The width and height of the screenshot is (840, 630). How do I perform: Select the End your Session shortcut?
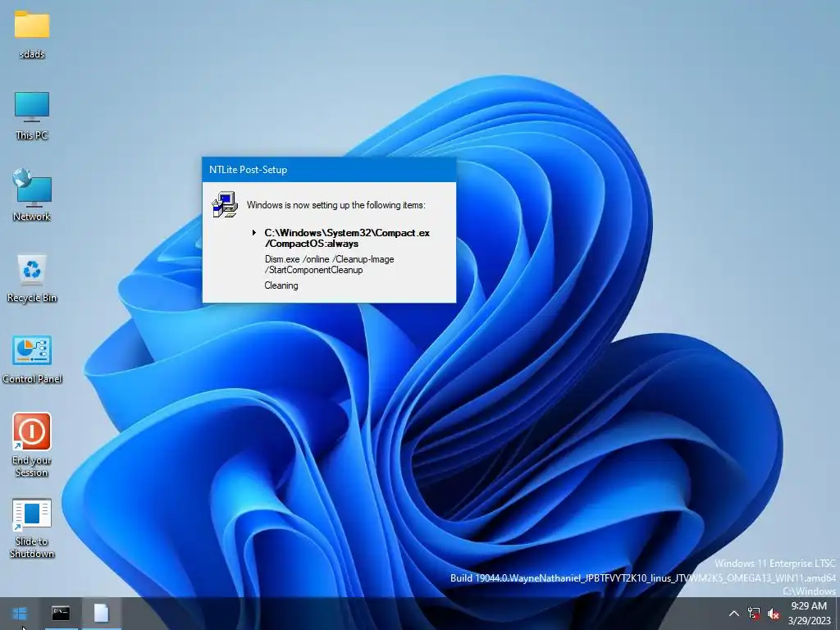pos(32,445)
